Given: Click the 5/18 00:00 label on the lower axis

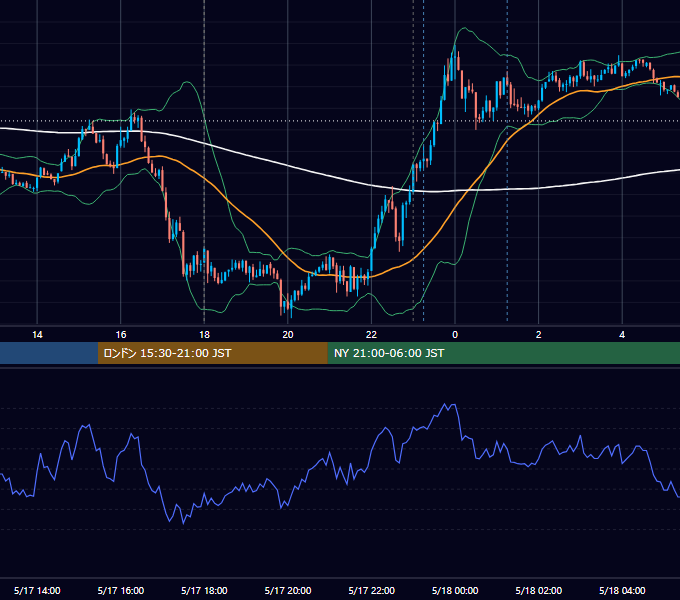Looking at the screenshot, I should tap(455, 590).
